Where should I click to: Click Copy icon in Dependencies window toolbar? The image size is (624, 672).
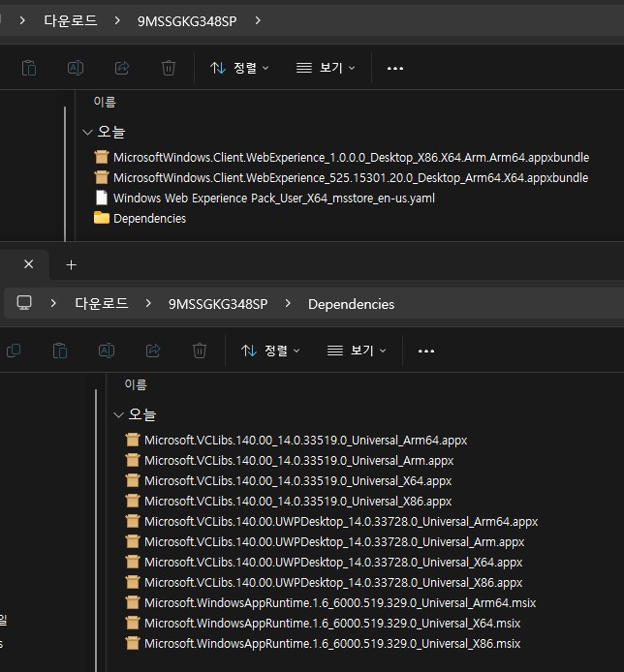point(14,351)
